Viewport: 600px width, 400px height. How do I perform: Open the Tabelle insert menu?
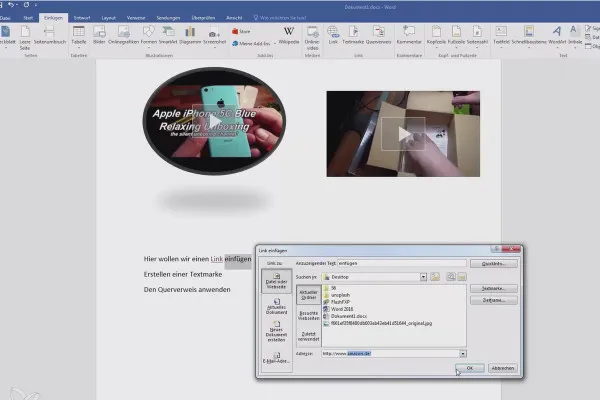pyautogui.click(x=78, y=36)
